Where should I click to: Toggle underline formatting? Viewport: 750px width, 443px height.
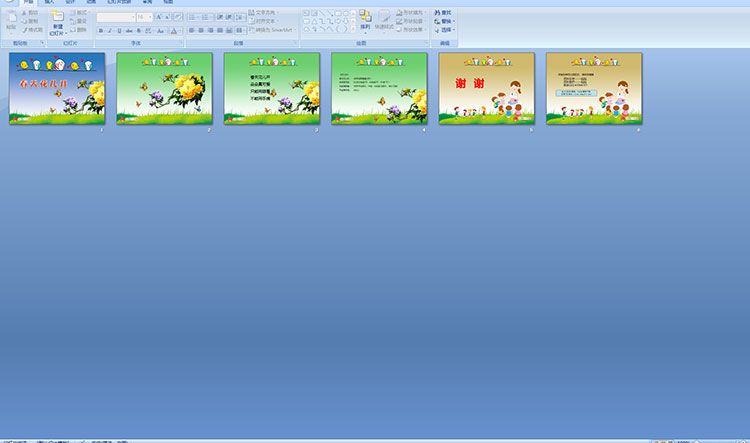(119, 30)
